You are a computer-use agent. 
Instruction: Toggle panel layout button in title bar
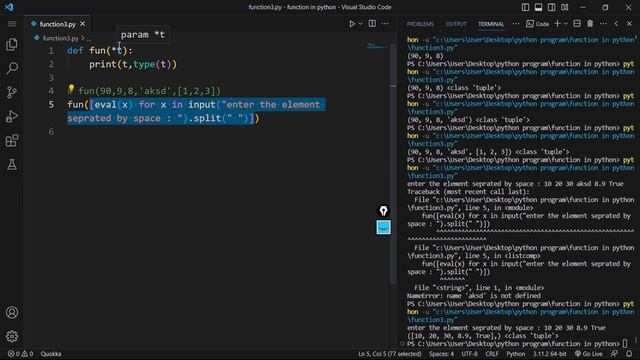538,7
